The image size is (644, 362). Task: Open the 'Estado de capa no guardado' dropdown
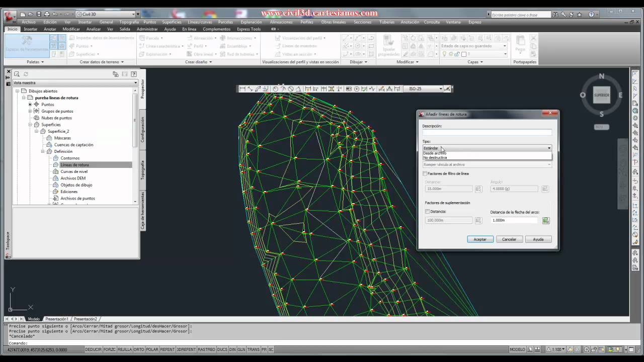pos(473,46)
